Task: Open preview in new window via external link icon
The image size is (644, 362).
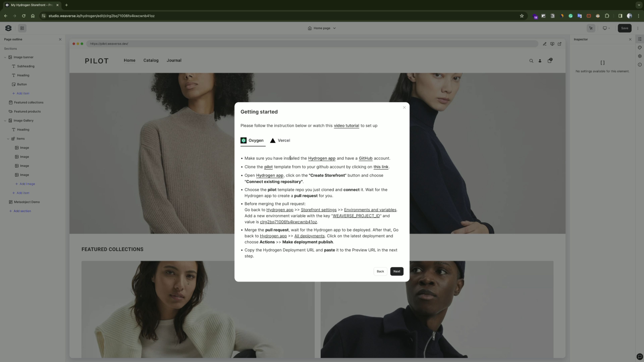Action: pos(560,44)
